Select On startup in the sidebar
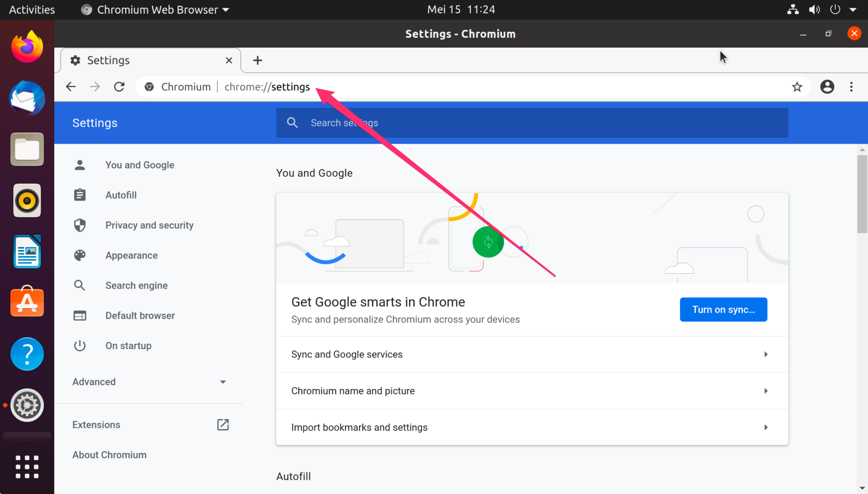 (128, 346)
